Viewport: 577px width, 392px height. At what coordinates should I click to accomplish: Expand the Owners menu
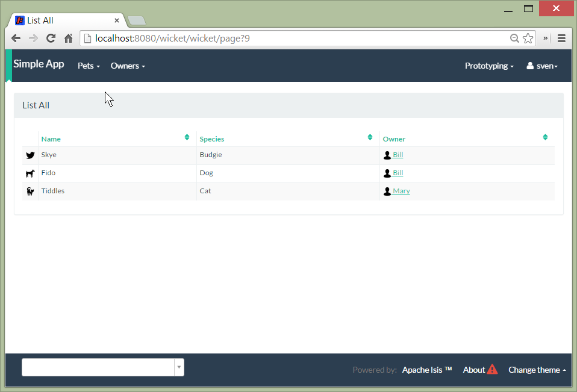128,66
